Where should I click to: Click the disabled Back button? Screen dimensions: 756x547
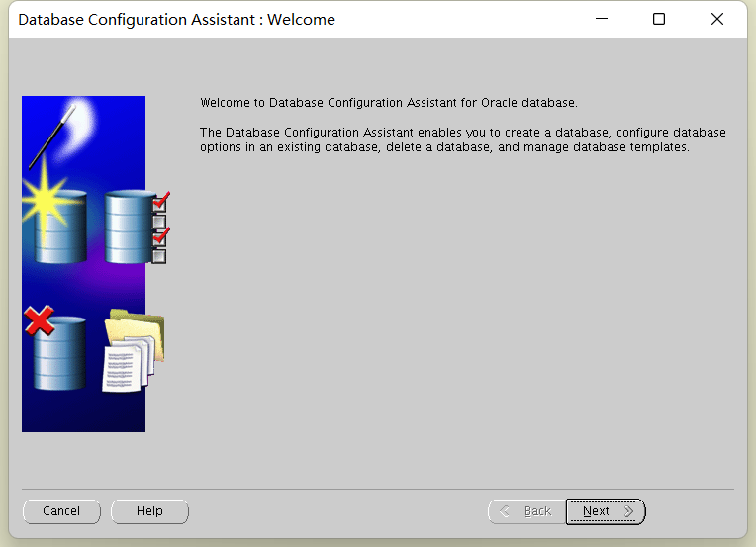tap(527, 511)
